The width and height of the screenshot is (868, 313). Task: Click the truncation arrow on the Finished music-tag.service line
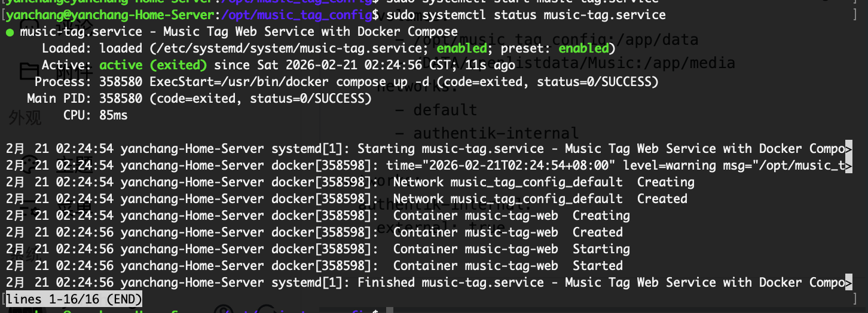pos(849,283)
